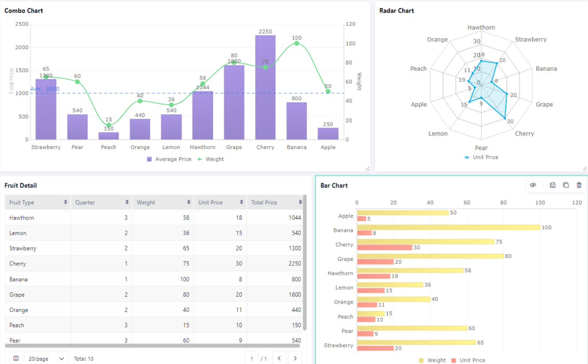This screenshot has width=588, height=364.
Task: Toggle Average Price series in Combo Chart legend
Action: 169,159
